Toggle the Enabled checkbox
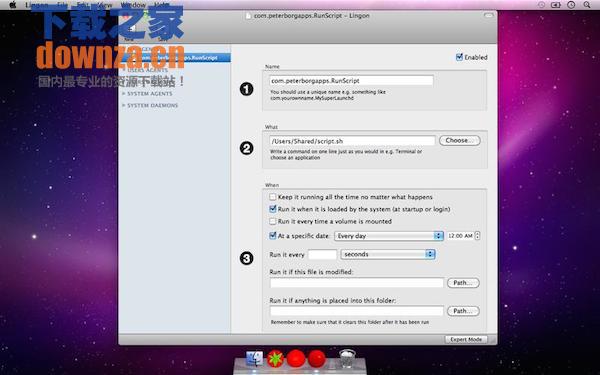The image size is (600, 375). [460, 57]
